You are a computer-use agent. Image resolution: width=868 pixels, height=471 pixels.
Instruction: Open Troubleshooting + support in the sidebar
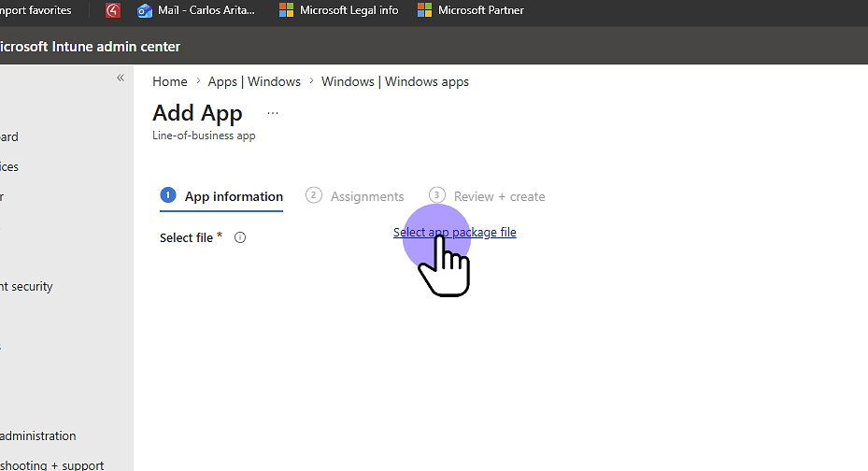51,464
